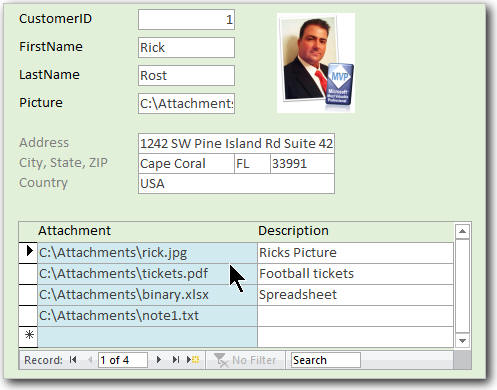Click the FirstName label
Viewport: 497px width, 390px height.
pyautogui.click(x=51, y=47)
